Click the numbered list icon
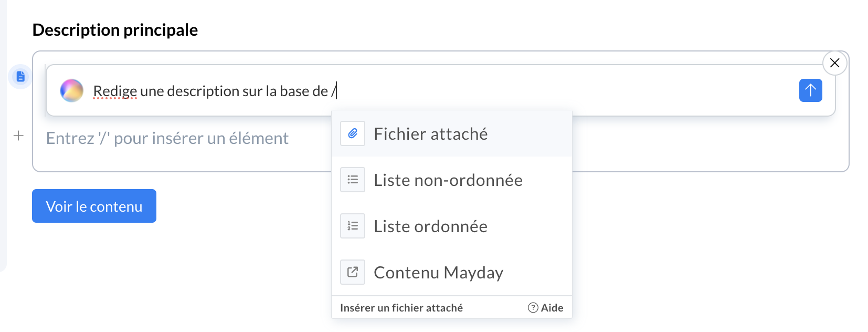 pos(353,226)
